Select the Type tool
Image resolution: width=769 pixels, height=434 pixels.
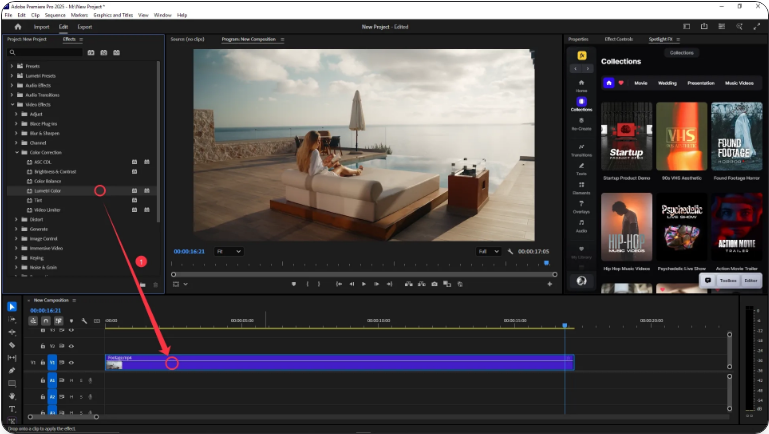click(12, 410)
